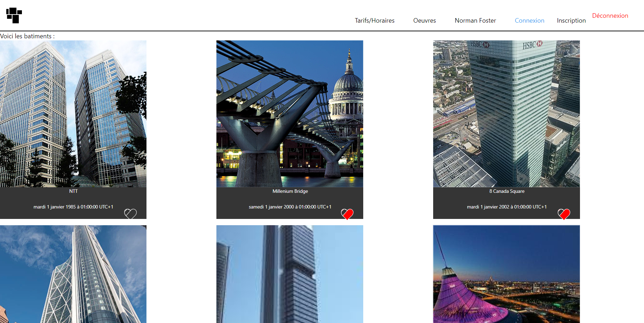The width and height of the screenshot is (644, 323).
Task: Toggle the 8 Canada Square favorite heart
Action: 564,214
